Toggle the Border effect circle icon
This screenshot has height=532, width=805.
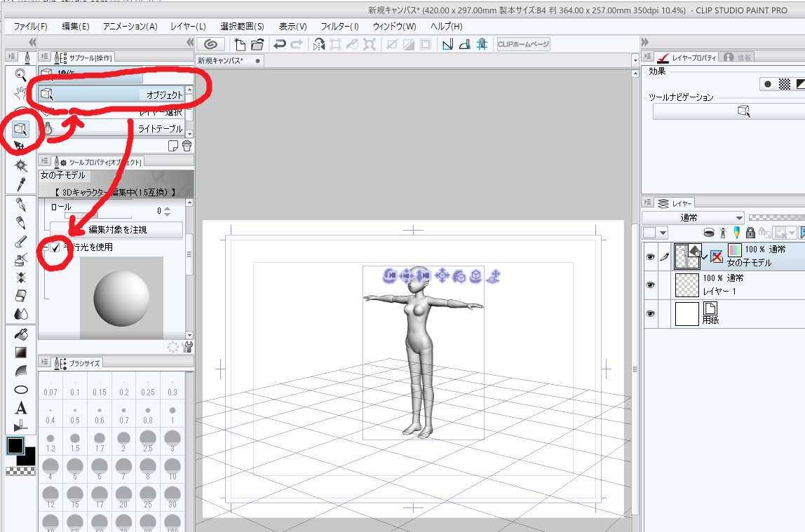tap(768, 84)
